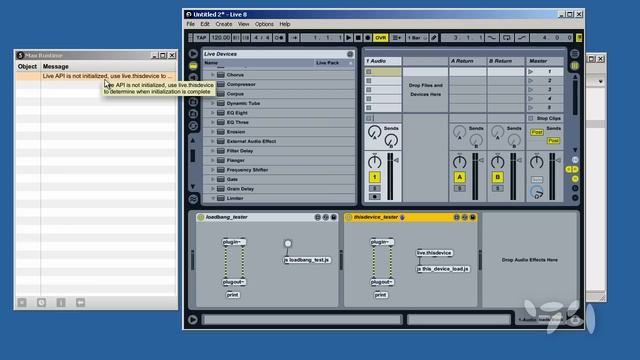Toggle first Post button in Master sends
Image resolution: width=640 pixels, height=360 pixels.
[x=537, y=132]
